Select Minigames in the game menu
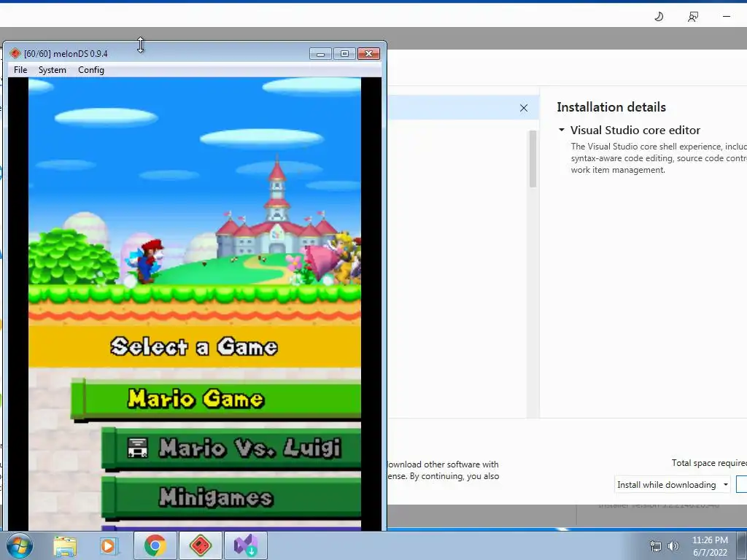747x560 pixels. coord(232,497)
